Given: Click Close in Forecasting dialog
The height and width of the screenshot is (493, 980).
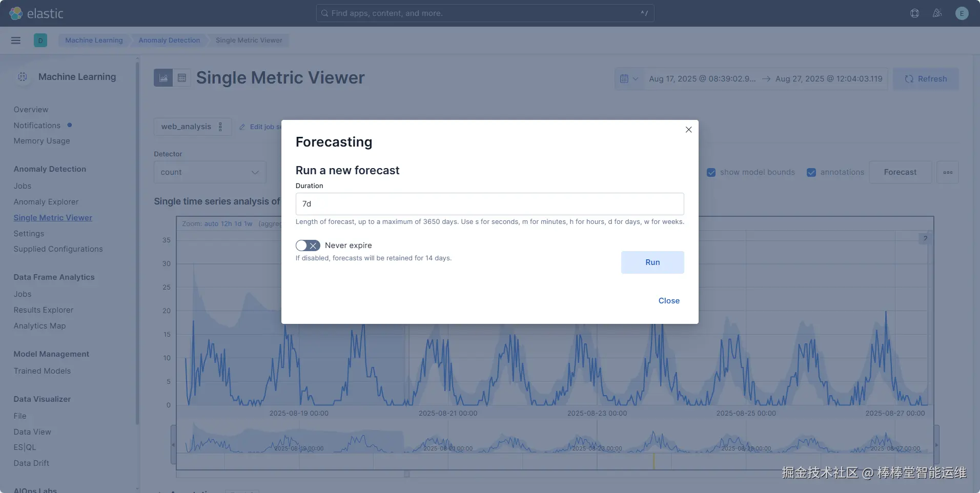Looking at the screenshot, I should coord(669,301).
